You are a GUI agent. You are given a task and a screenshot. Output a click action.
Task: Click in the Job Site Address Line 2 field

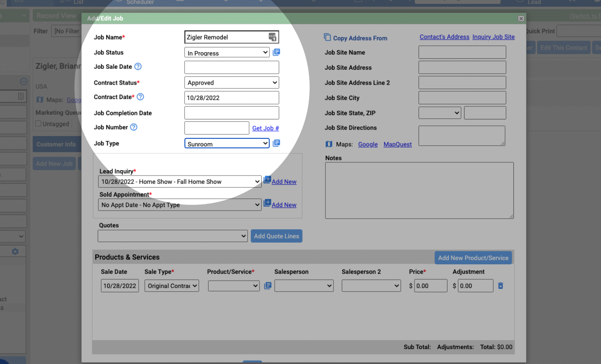tap(462, 83)
